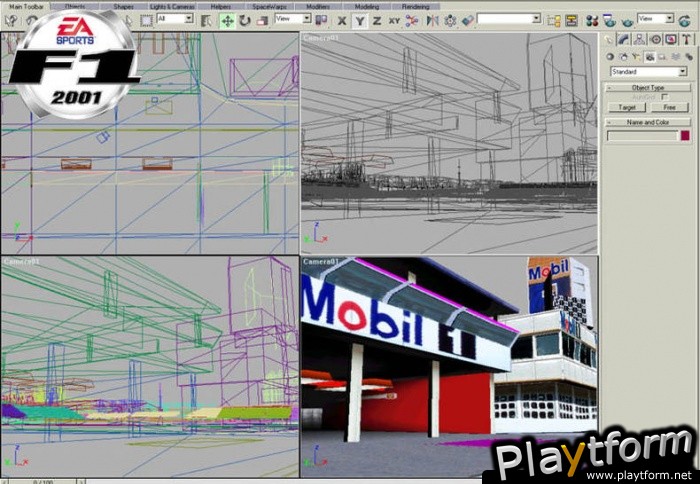Click the Align tool icon
The height and width of the screenshot is (484, 700).
[x=467, y=21]
